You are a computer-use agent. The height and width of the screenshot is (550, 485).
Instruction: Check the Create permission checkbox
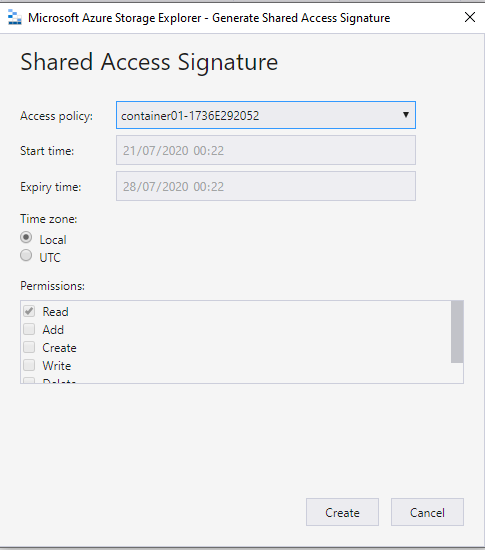pos(29,347)
